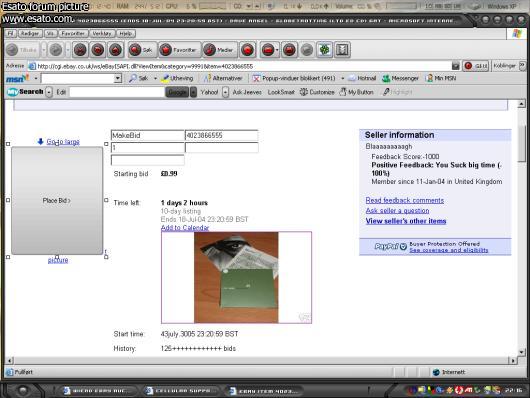Expand the MSN search box dropdown
This screenshot has width=530, height=398.
pos(118,78)
